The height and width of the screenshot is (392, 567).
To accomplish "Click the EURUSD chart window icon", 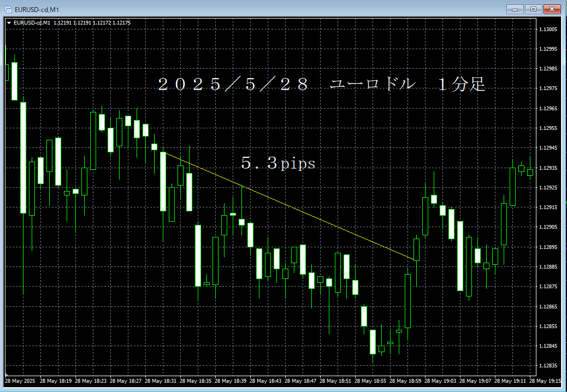I will point(8,9).
